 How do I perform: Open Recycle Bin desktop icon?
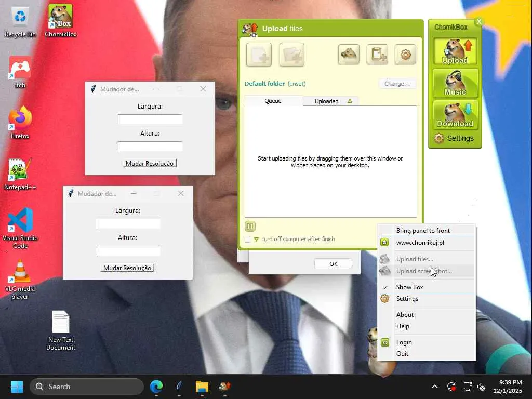click(20, 22)
